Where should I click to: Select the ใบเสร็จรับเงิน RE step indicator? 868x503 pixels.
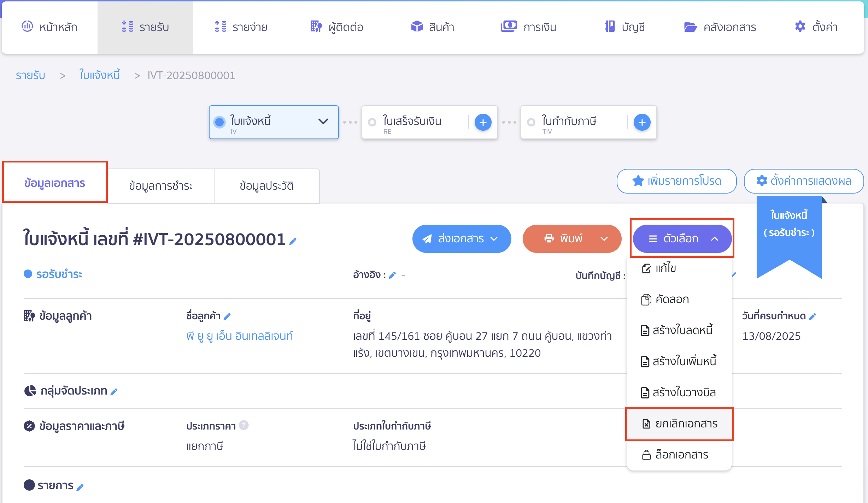pyautogui.click(x=372, y=122)
